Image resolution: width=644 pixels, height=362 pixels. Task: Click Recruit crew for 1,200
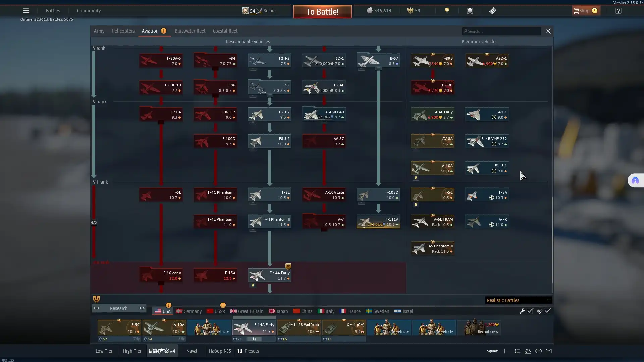[479, 327]
